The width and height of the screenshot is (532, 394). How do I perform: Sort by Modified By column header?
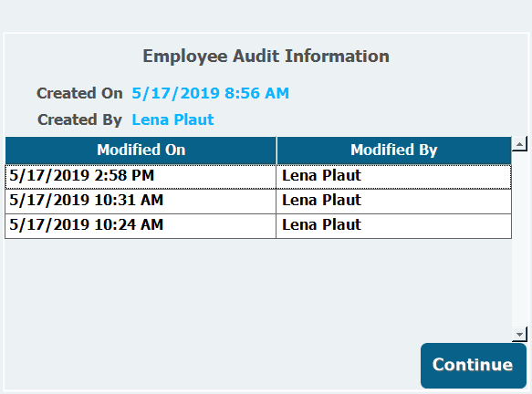coord(394,150)
